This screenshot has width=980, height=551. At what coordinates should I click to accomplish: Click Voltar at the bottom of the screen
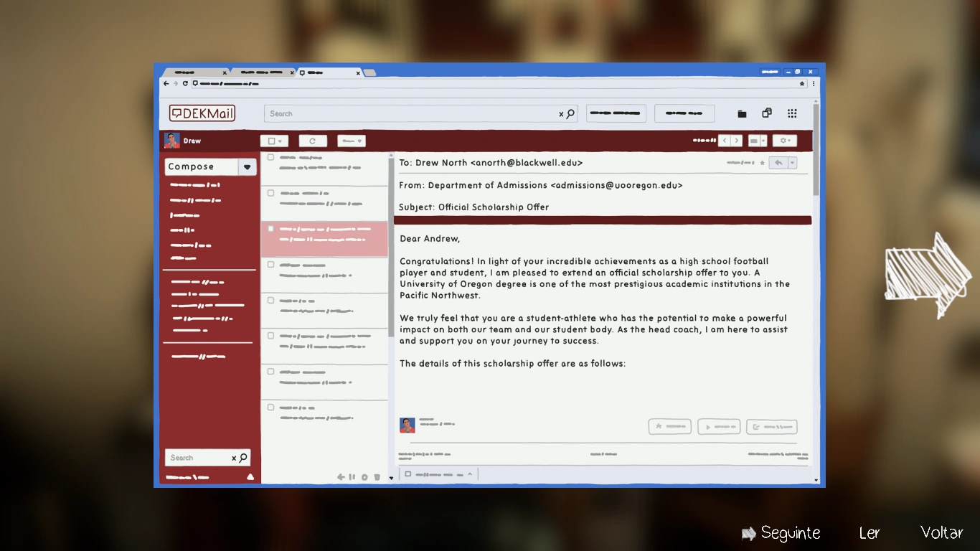coord(941,532)
